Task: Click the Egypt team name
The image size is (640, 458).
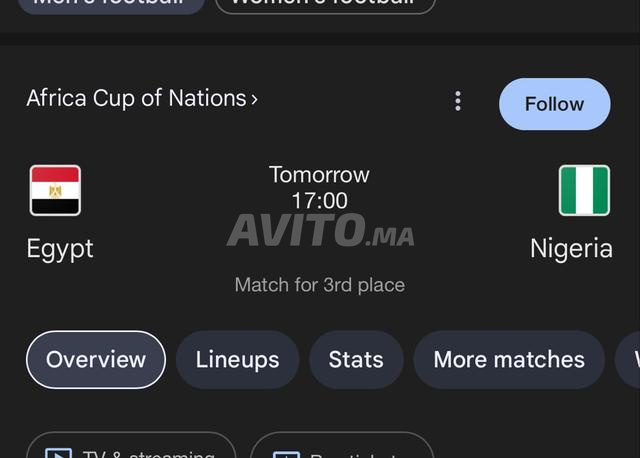Action: [x=60, y=248]
